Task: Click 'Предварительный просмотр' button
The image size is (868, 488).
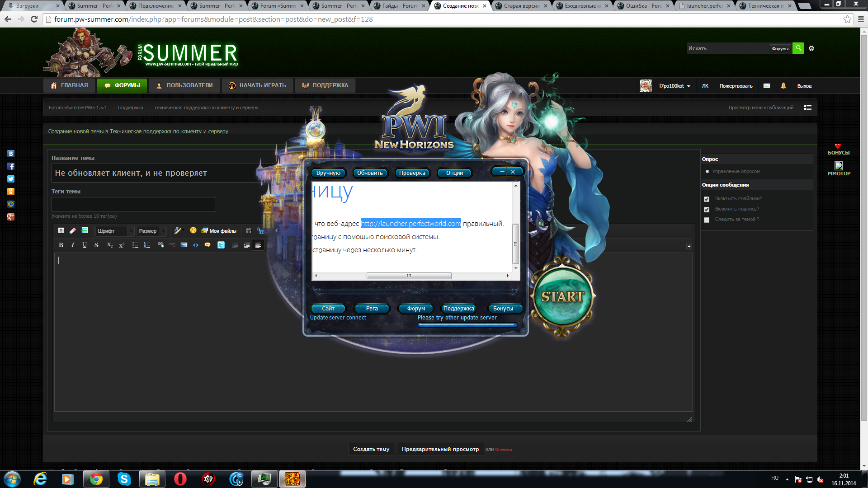Action: pyautogui.click(x=440, y=449)
